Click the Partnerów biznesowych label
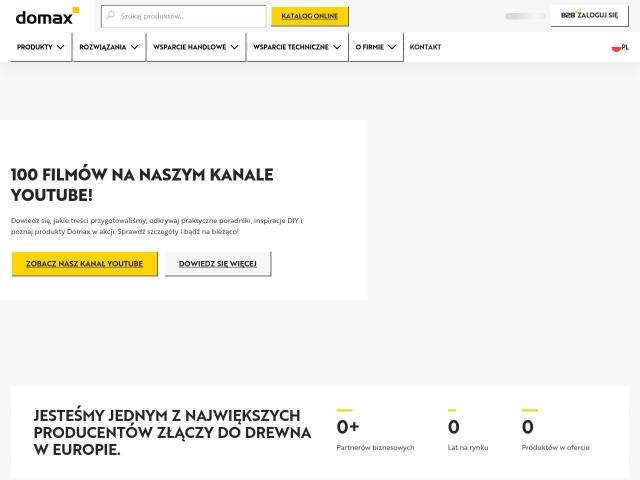This screenshot has height=480, width=640. tap(375, 447)
